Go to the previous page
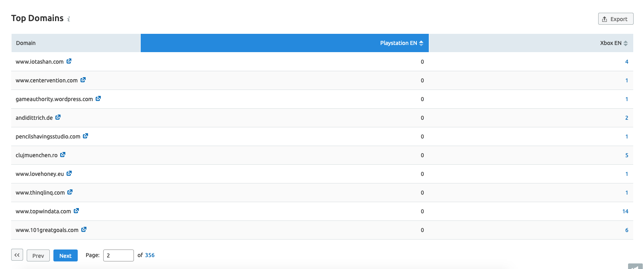The image size is (644, 269). tap(38, 255)
